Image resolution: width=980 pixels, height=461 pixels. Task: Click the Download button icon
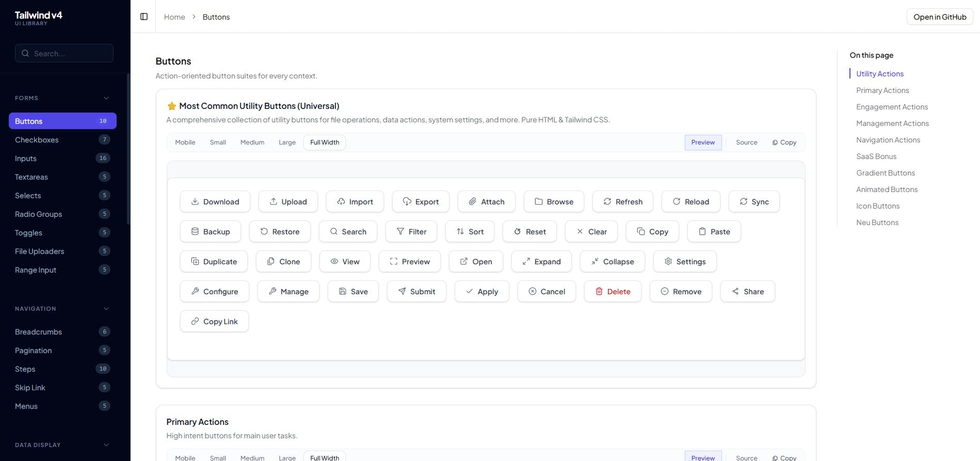195,201
